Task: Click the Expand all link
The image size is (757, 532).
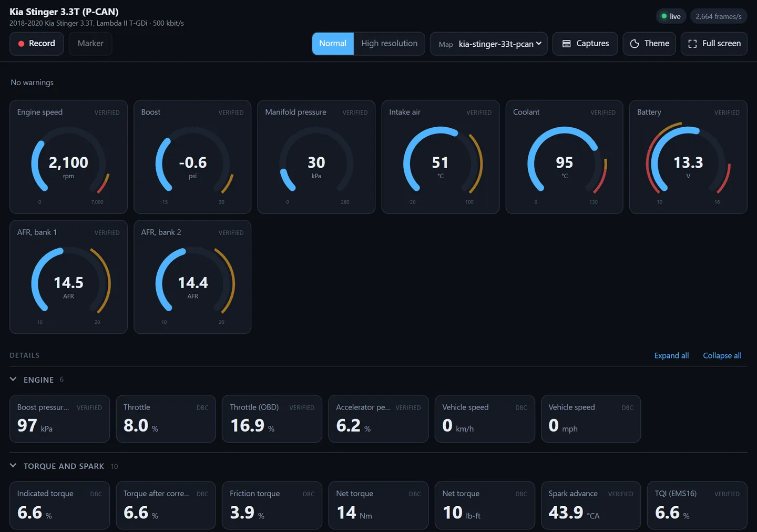Action: point(671,355)
